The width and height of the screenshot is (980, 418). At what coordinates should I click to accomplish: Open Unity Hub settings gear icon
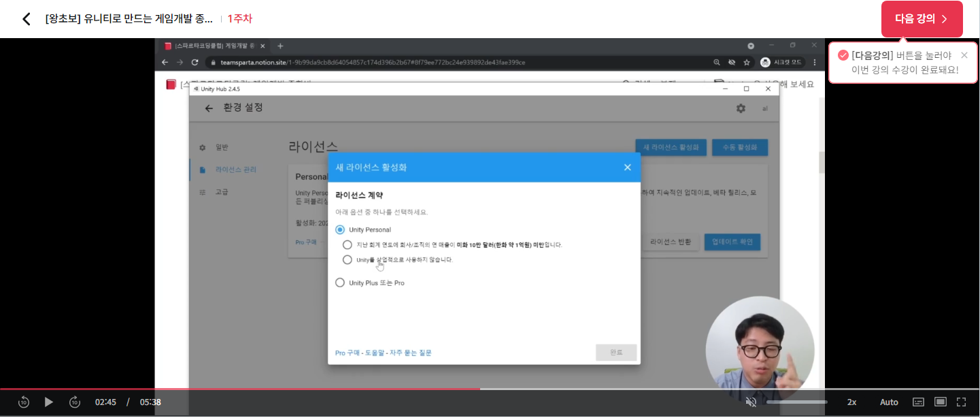(x=741, y=108)
